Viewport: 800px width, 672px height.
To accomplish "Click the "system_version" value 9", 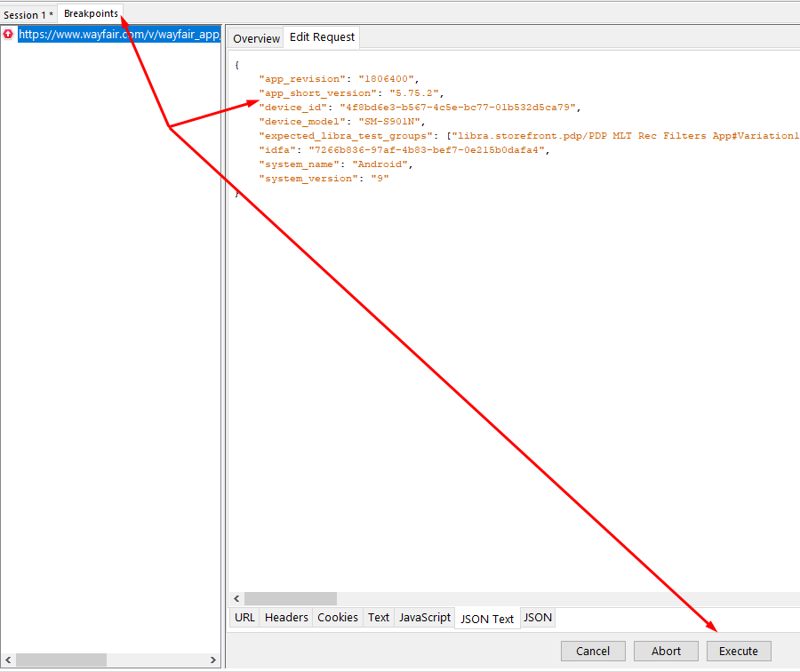I will (x=380, y=179).
